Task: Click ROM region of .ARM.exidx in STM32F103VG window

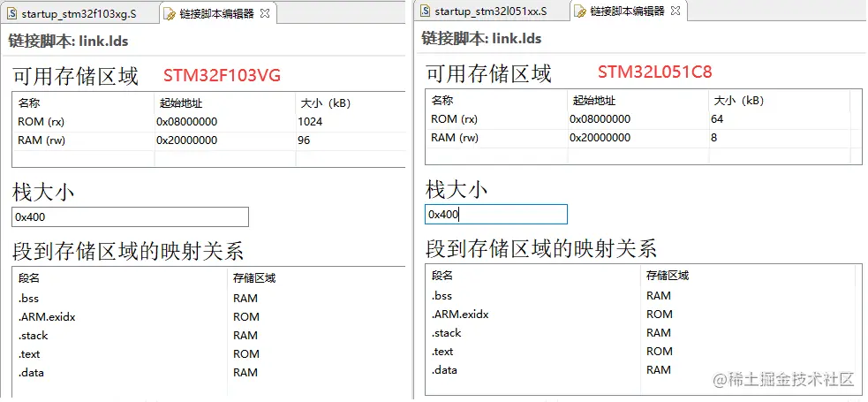Action: [x=246, y=317]
